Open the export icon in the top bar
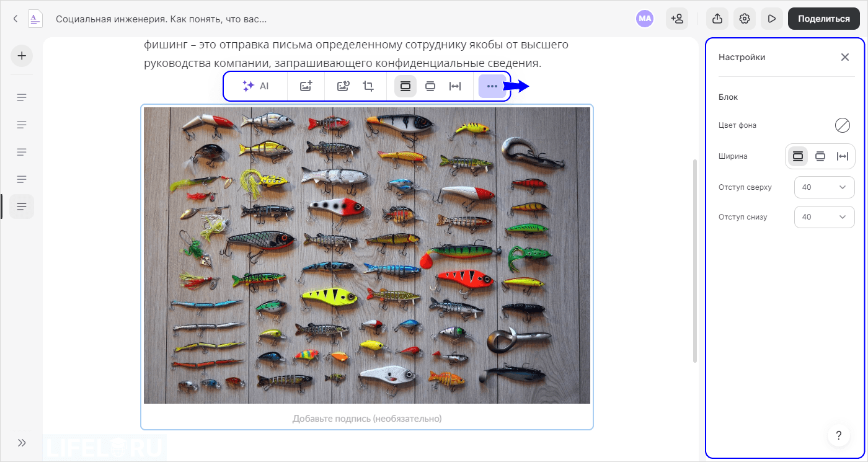 pos(717,19)
